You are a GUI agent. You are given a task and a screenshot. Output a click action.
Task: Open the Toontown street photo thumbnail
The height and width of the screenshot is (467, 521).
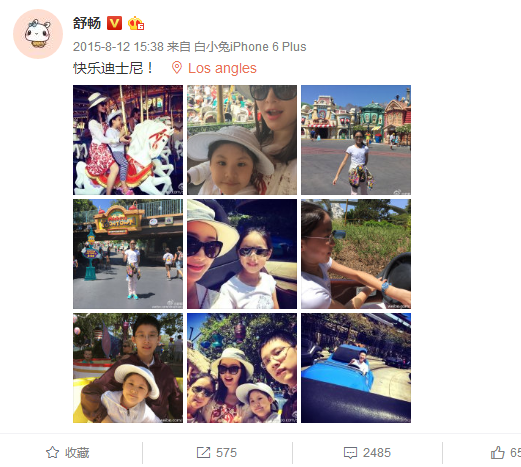pyautogui.click(x=356, y=140)
